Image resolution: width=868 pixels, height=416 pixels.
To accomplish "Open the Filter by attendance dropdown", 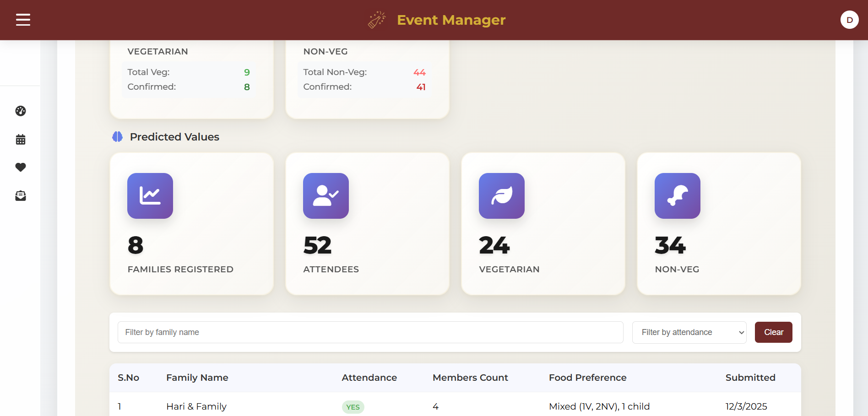I will [689, 332].
